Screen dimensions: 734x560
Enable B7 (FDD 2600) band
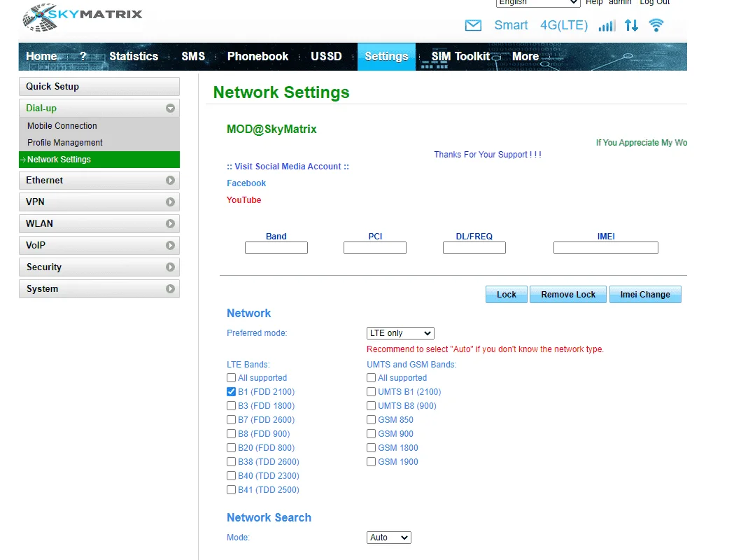click(x=231, y=420)
